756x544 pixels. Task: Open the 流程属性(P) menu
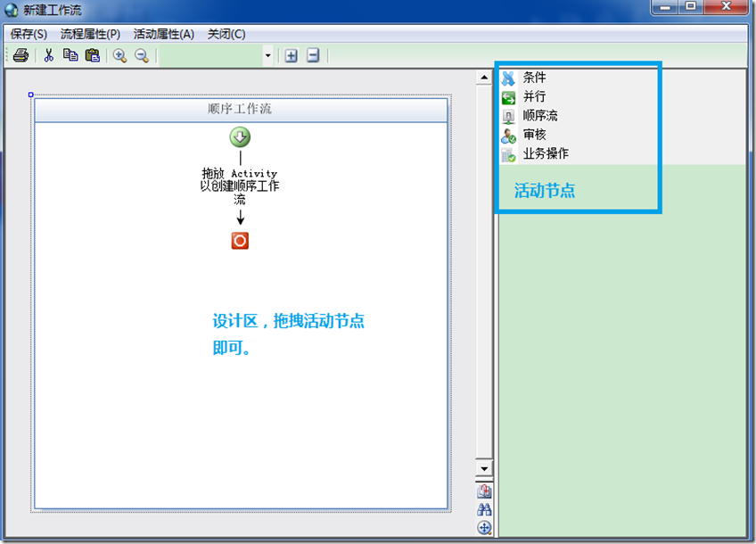pos(90,34)
